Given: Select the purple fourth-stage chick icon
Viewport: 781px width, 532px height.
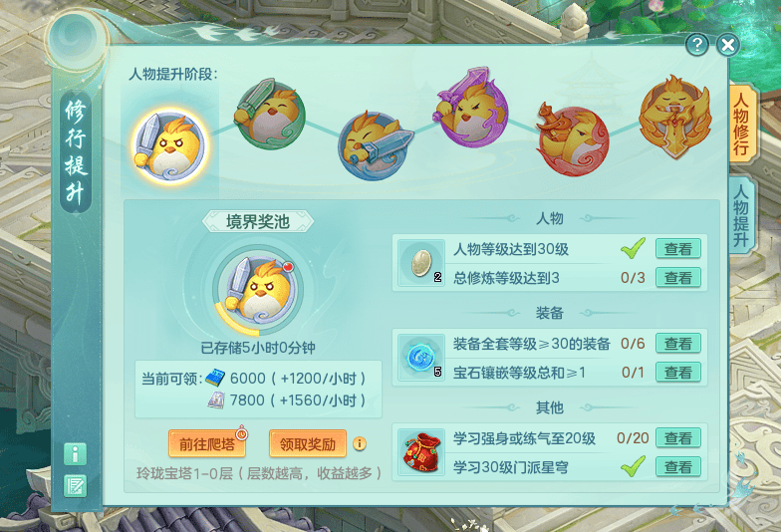Looking at the screenshot, I should click(472, 108).
